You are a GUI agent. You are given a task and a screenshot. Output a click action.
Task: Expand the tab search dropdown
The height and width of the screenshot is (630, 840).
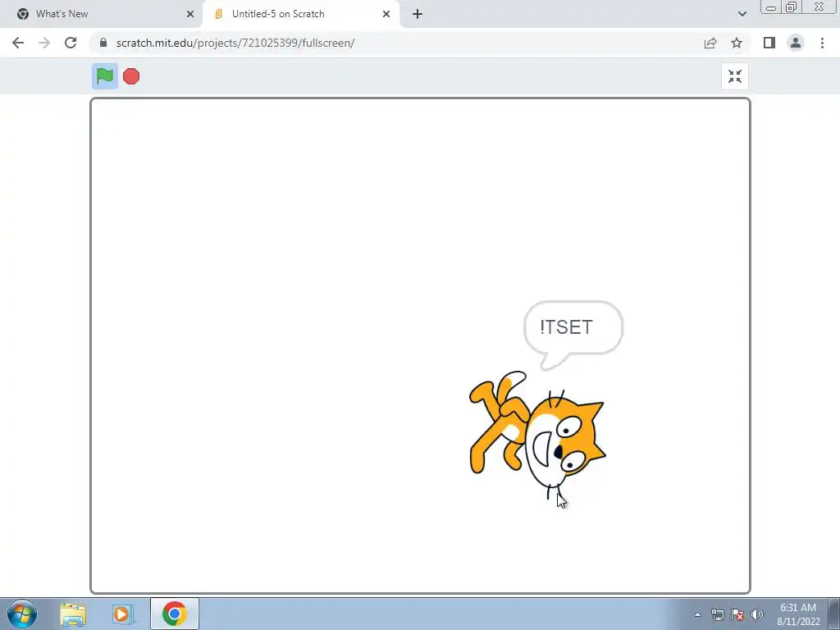[x=742, y=14]
